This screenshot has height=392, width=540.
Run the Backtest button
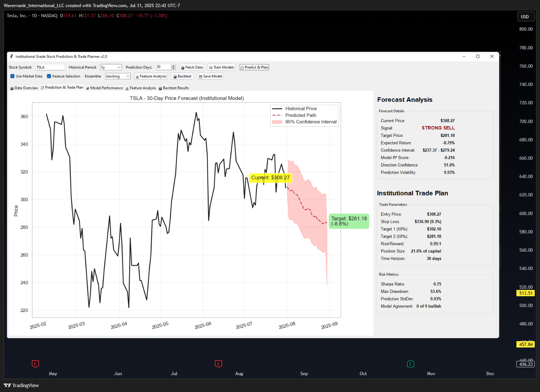click(x=182, y=76)
